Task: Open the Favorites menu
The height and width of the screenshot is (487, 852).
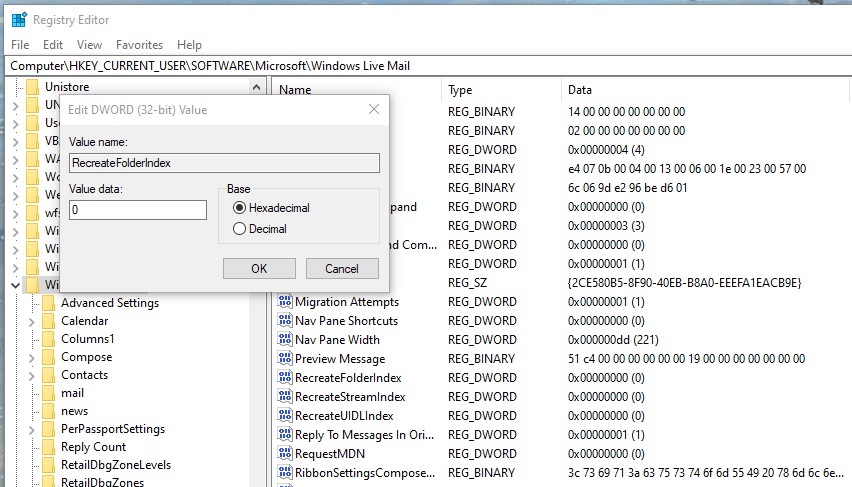Action: click(139, 45)
